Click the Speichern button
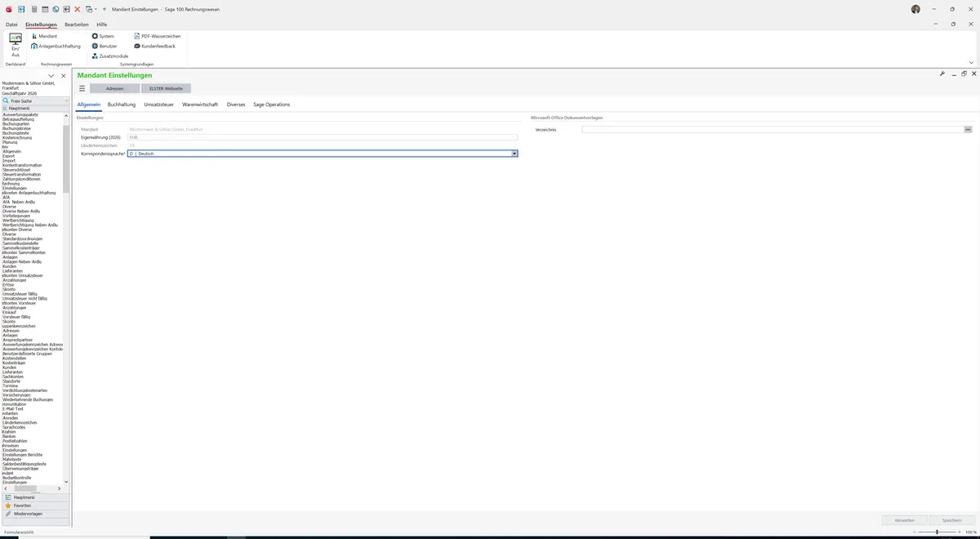980x539 pixels. (x=951, y=519)
